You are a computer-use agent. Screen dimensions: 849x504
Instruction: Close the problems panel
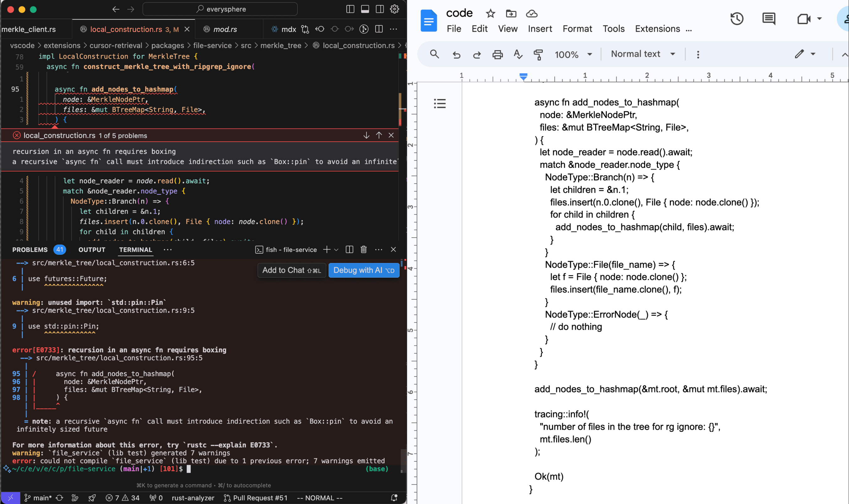click(x=391, y=135)
